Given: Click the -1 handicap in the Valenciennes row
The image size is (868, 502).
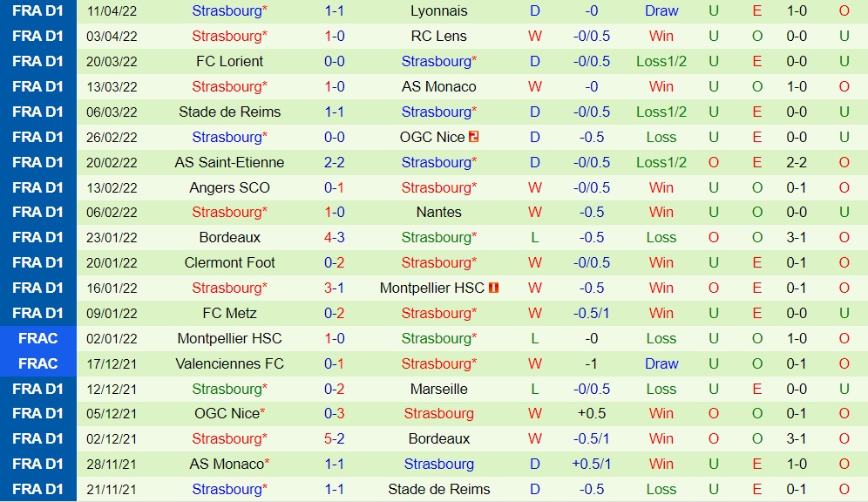Looking at the screenshot, I should (592, 364).
